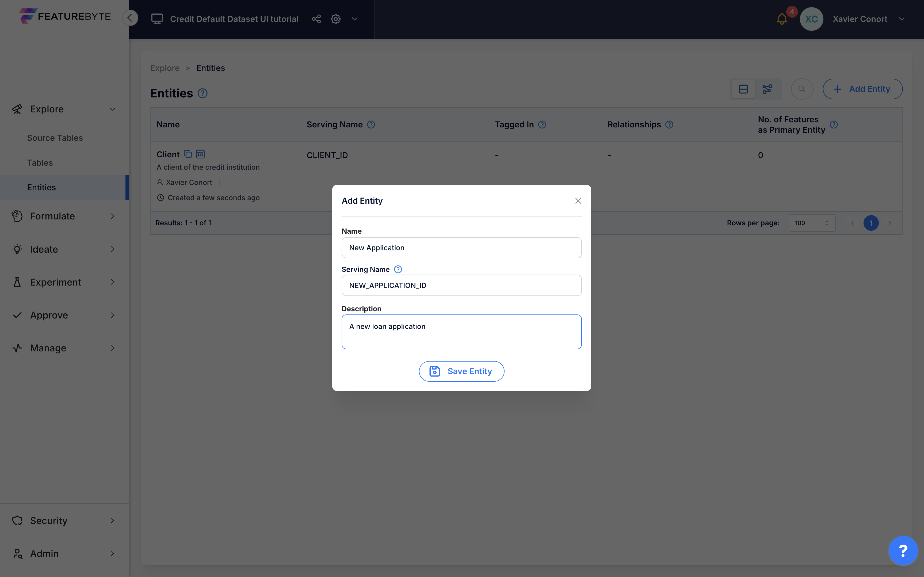Open Source Tables in sidebar
This screenshot has height=577, width=924.
(x=55, y=138)
